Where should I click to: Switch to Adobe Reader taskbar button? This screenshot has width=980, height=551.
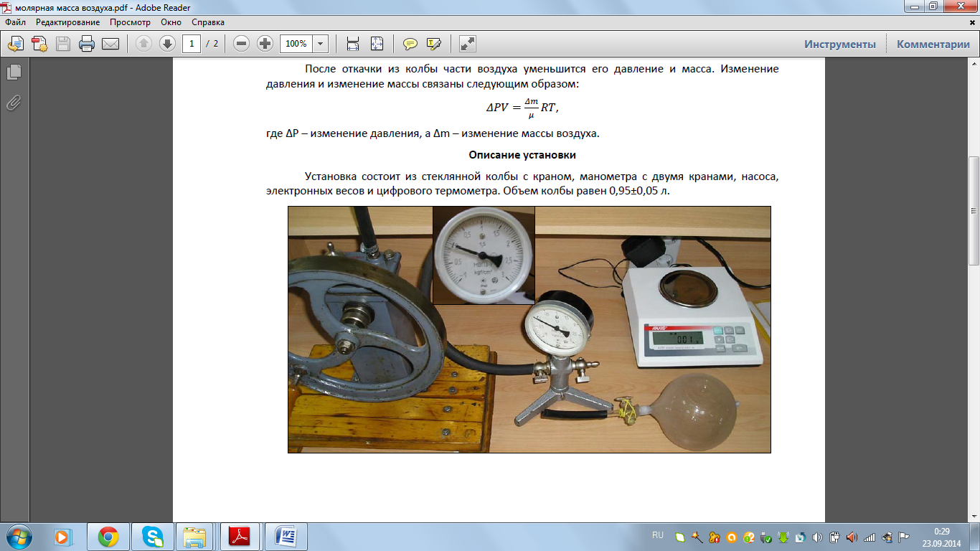(x=240, y=537)
